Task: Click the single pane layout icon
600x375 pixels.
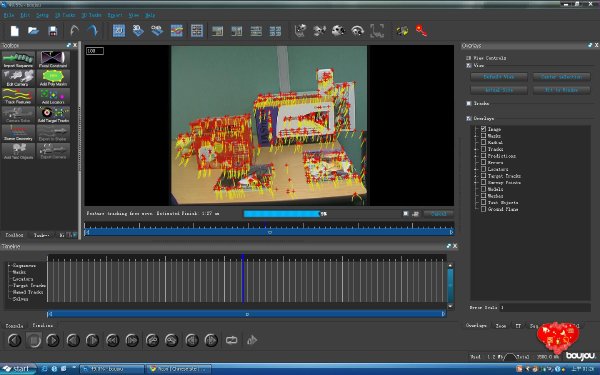Action: [x=217, y=31]
